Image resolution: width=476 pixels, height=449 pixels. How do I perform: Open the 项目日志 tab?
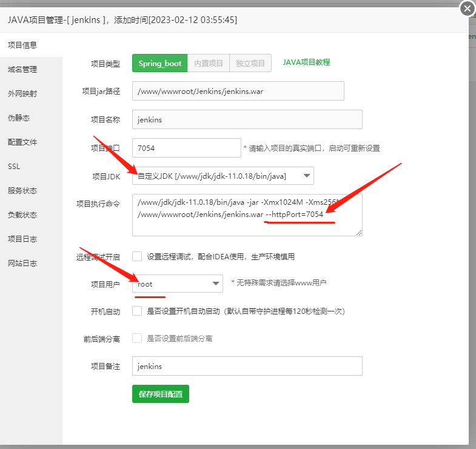(x=23, y=239)
